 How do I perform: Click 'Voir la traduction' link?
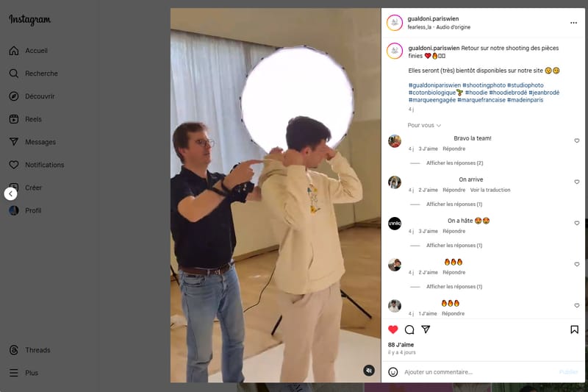pyautogui.click(x=490, y=190)
